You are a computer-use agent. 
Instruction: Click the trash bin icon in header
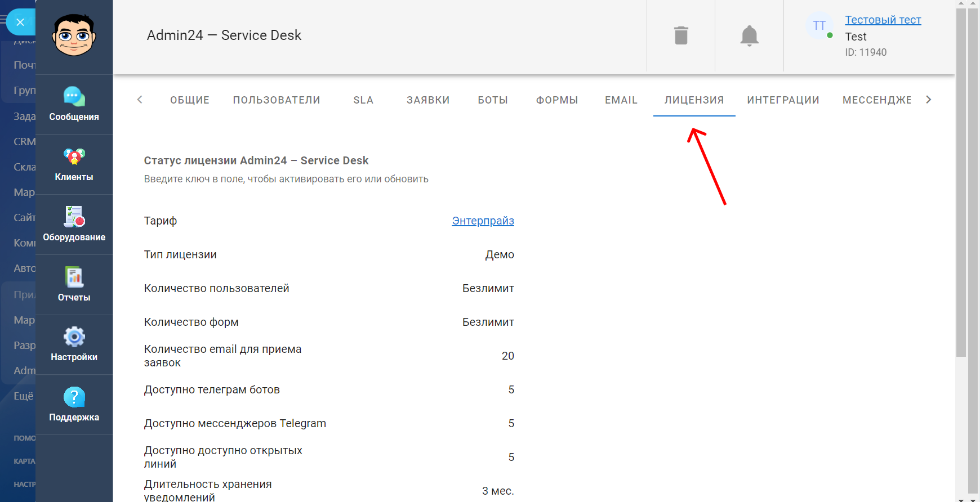[x=681, y=35]
